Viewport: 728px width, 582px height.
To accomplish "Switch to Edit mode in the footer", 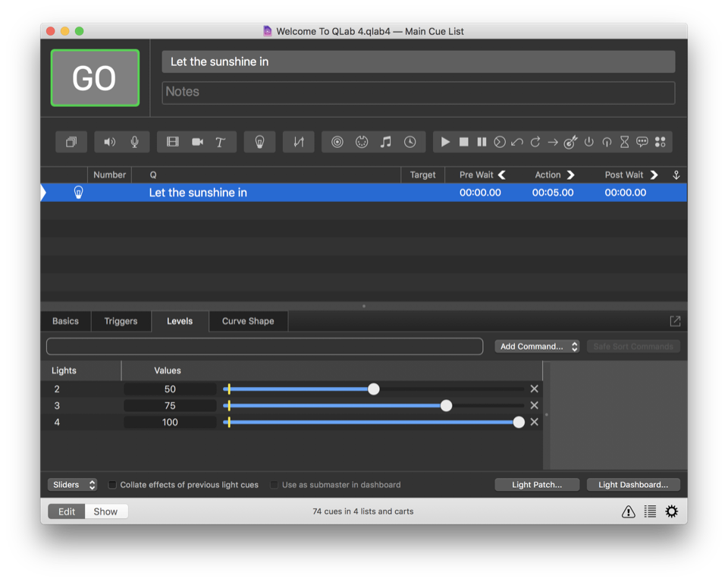I will point(67,511).
